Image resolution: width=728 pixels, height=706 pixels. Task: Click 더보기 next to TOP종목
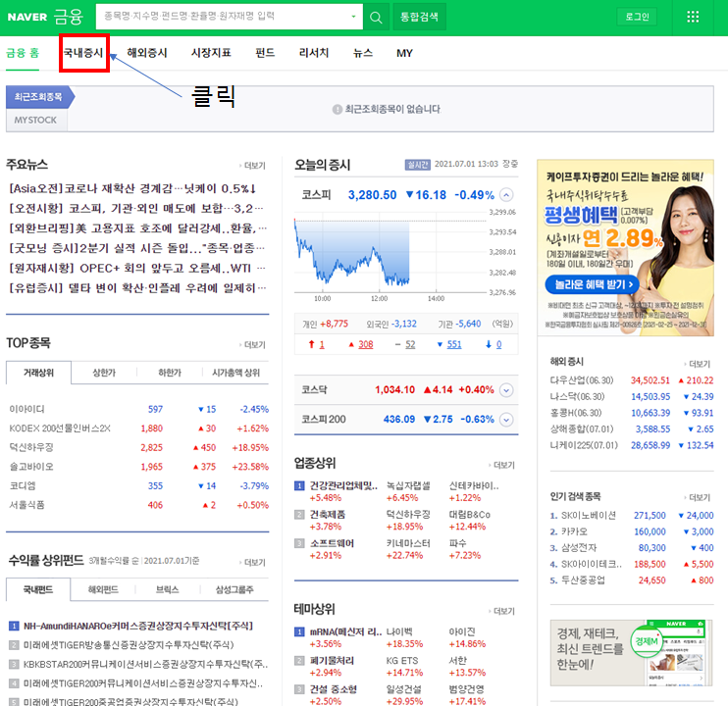click(x=252, y=344)
